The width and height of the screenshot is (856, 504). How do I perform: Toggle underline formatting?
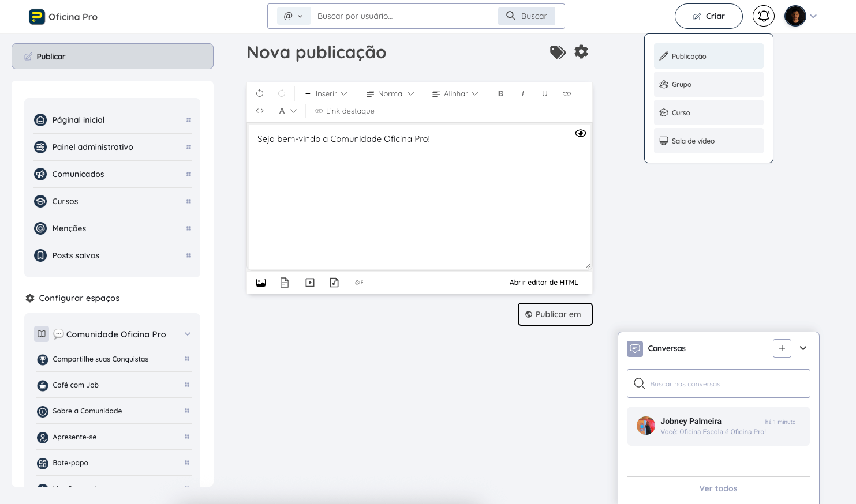click(544, 93)
